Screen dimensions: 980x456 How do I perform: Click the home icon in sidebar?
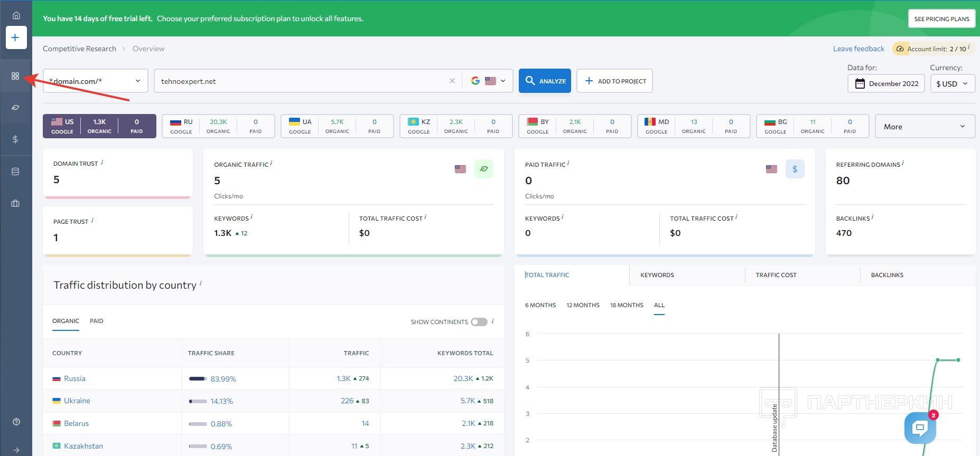[16, 15]
